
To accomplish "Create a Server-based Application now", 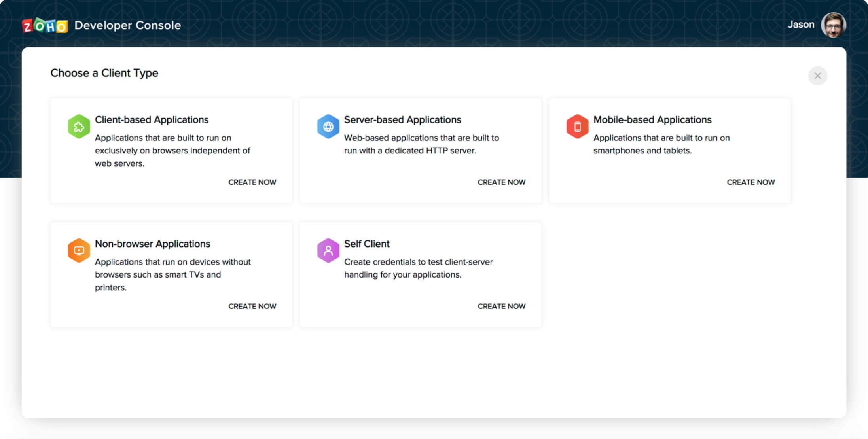I will click(501, 182).
